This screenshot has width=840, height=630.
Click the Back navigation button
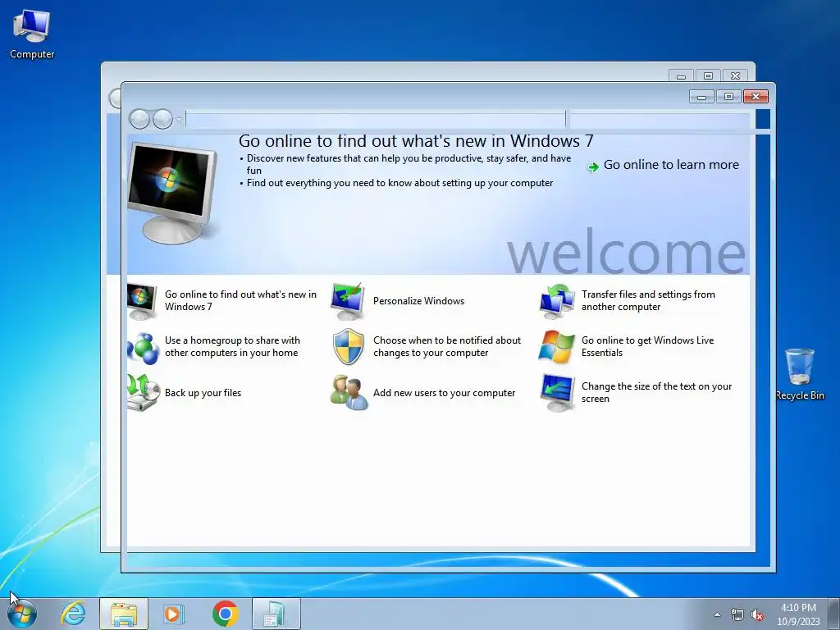coord(139,119)
